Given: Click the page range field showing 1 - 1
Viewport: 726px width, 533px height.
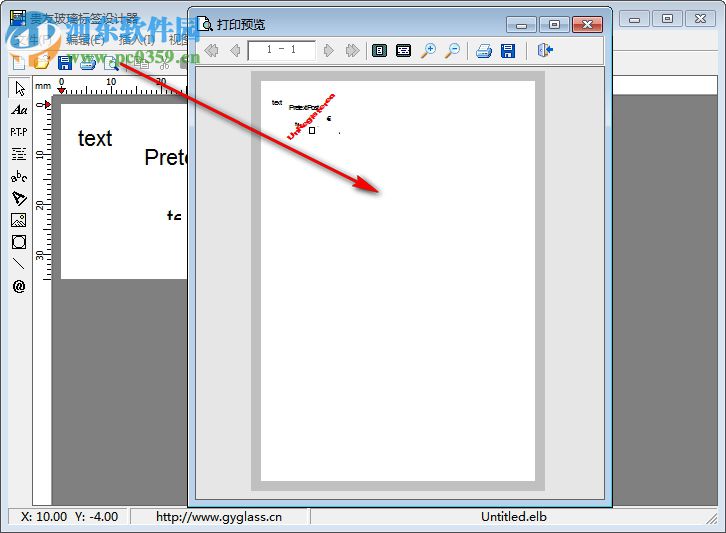Looking at the screenshot, I should coord(282,50).
